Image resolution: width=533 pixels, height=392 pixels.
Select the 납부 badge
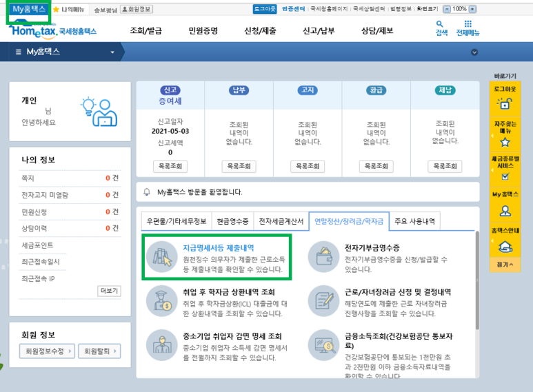[239, 90]
